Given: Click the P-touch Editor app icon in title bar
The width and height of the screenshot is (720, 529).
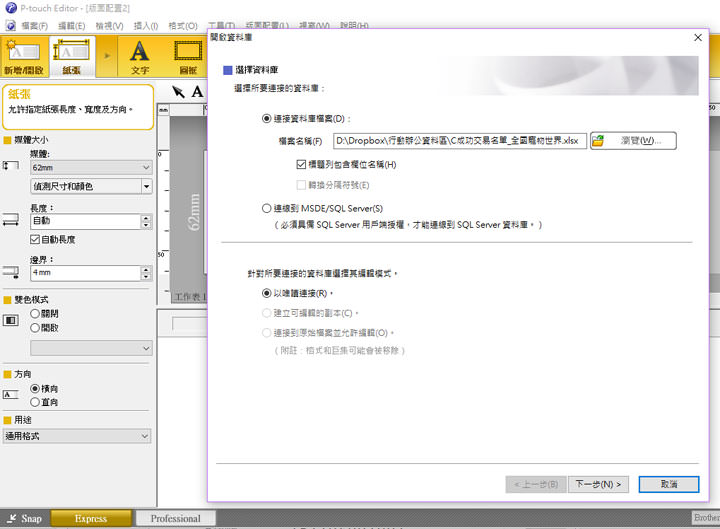Looking at the screenshot, I should (x=10, y=8).
